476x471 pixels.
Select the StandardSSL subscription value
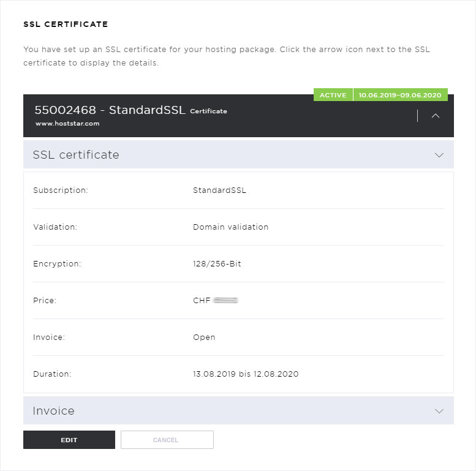pyautogui.click(x=219, y=190)
